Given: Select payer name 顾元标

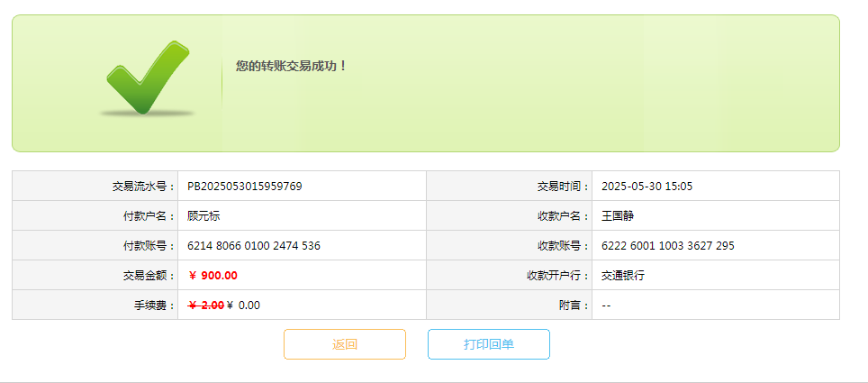Looking at the screenshot, I should coord(203,216).
